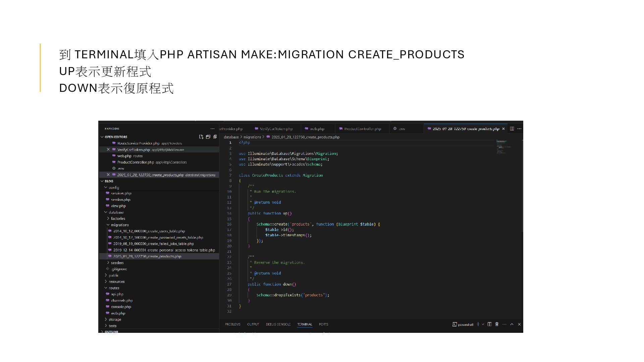Image resolution: width=644 pixels, height=362 pixels.
Task: Close VerifyCsrfToken.php in Open Editors list
Action: coord(108,149)
